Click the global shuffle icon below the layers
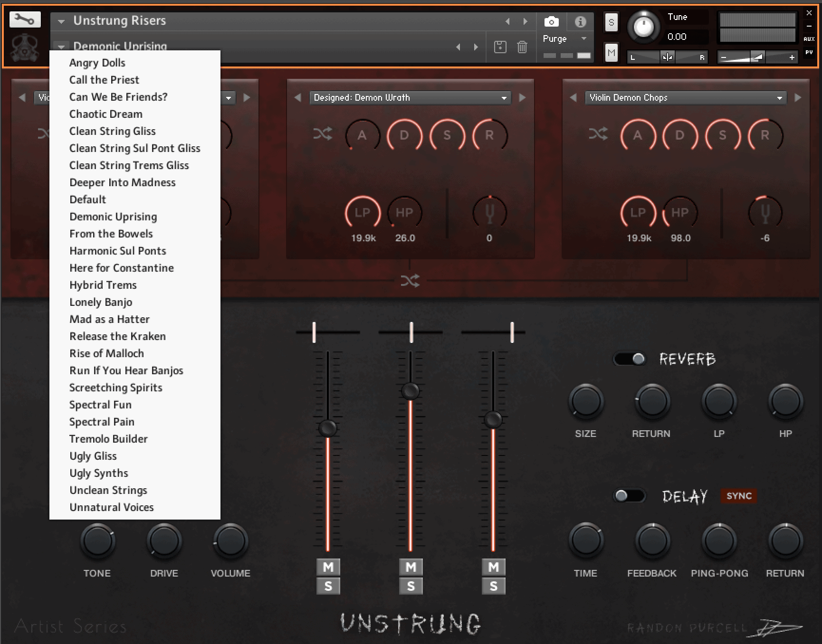The image size is (822, 644). tap(410, 281)
